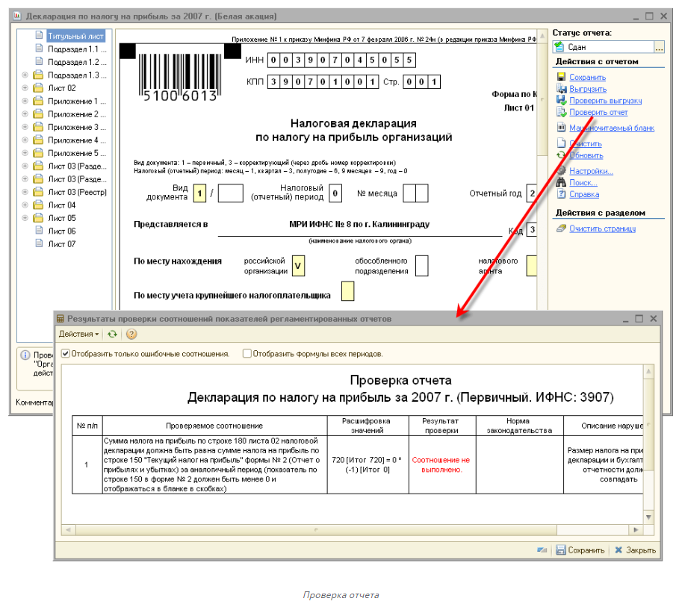Click the save diskette icon beside Сохранить
Image resolution: width=682 pixels, height=616 pixels.
[x=561, y=77]
